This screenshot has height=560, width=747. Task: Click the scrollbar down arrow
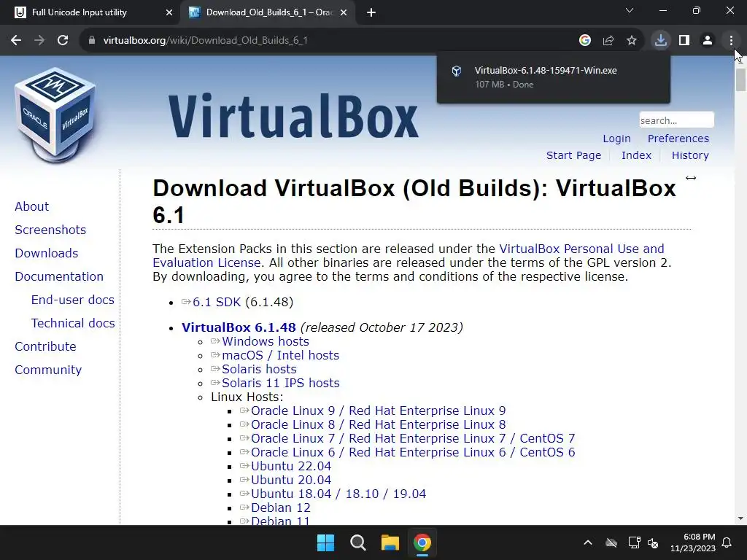(x=740, y=518)
